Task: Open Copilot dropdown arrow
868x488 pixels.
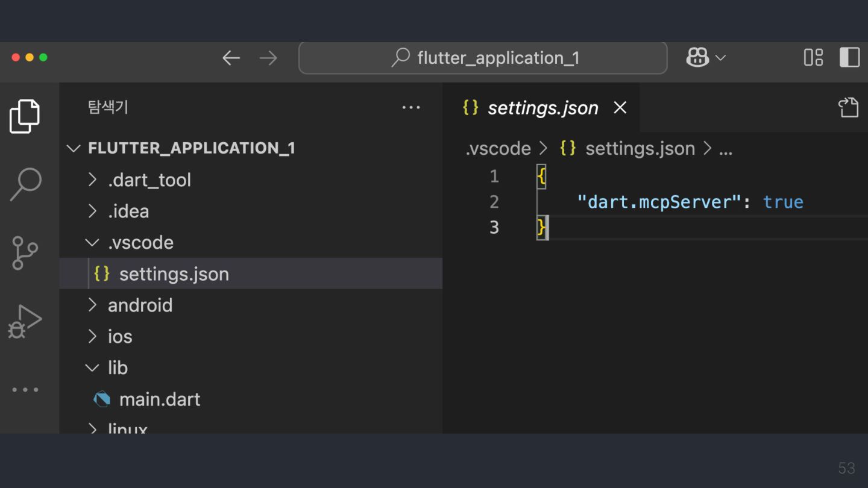Action: pyautogui.click(x=720, y=58)
